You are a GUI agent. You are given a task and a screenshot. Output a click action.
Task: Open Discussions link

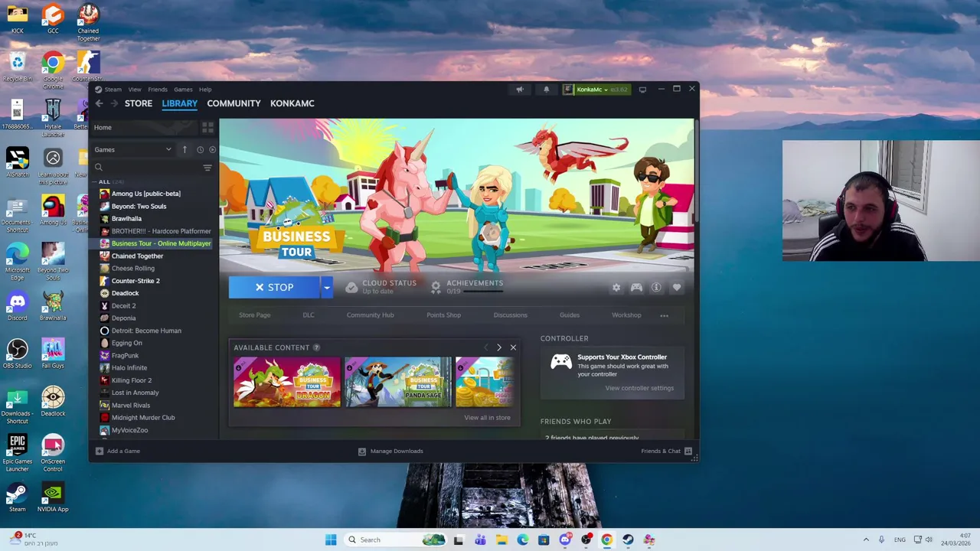pyautogui.click(x=510, y=315)
